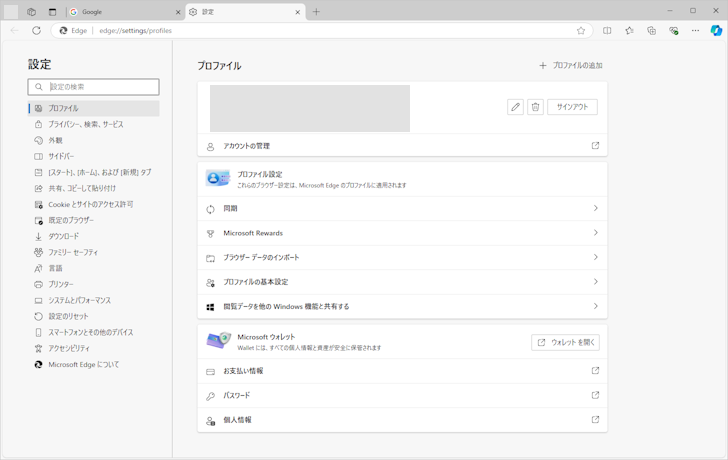The image size is (728, 460).
Task: Open the Copilot icon
Action: click(x=716, y=31)
